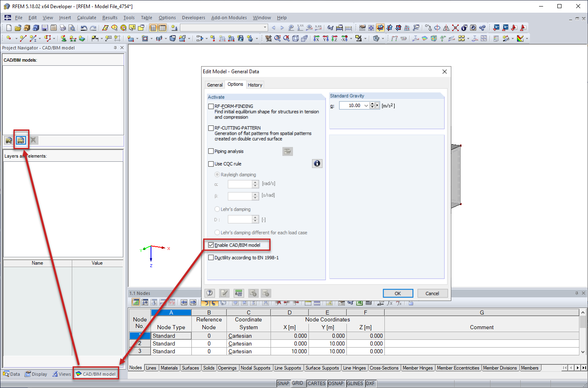Open units and decimal places settings
588x388 pixels.
click(239, 293)
